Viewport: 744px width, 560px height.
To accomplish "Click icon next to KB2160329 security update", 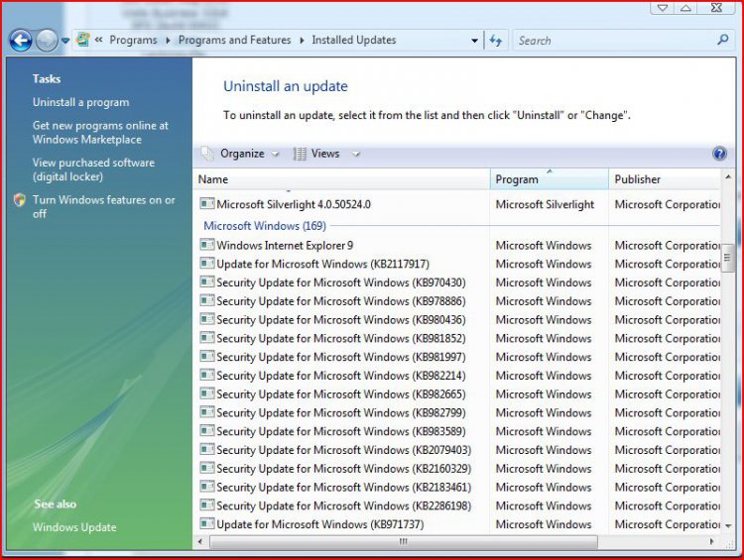I will click(207, 468).
